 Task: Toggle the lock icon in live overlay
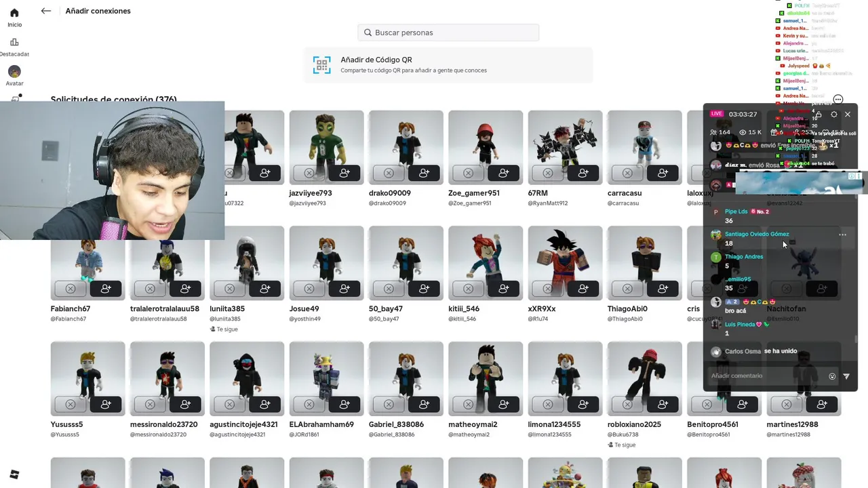[x=818, y=115]
